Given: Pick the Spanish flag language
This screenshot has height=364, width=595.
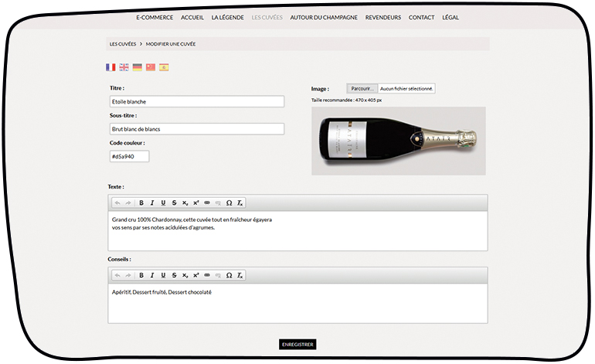Looking at the screenshot, I should point(164,67).
